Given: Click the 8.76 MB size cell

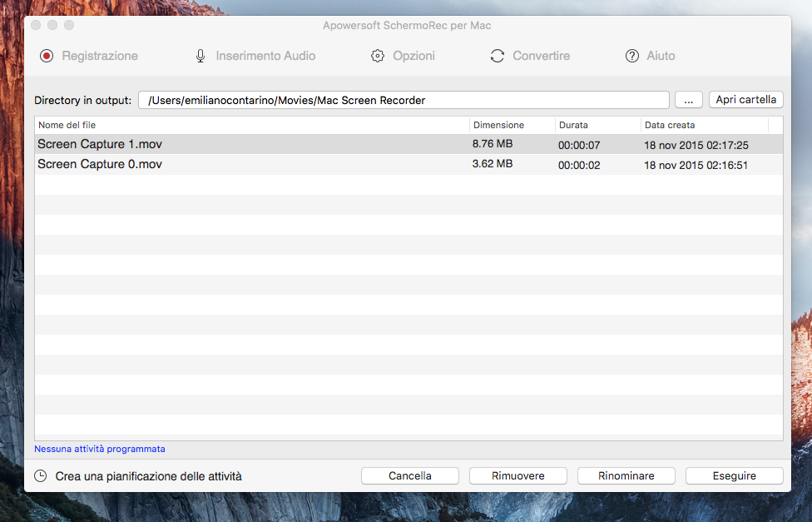Looking at the screenshot, I should pyautogui.click(x=493, y=143).
